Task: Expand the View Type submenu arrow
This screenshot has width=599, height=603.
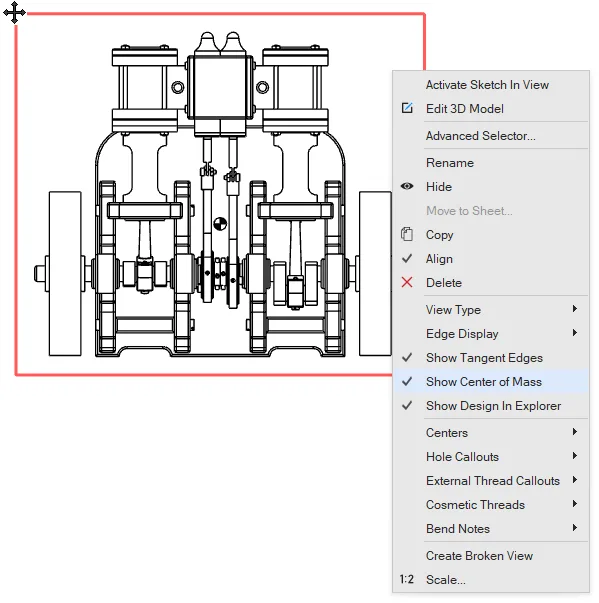Action: click(575, 309)
